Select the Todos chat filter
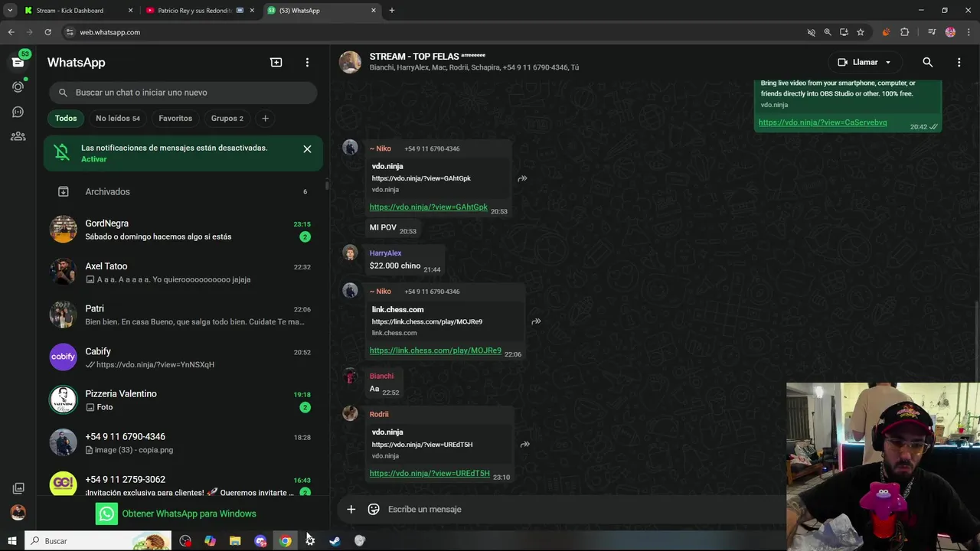Image resolution: width=980 pixels, height=551 pixels. coord(66,119)
